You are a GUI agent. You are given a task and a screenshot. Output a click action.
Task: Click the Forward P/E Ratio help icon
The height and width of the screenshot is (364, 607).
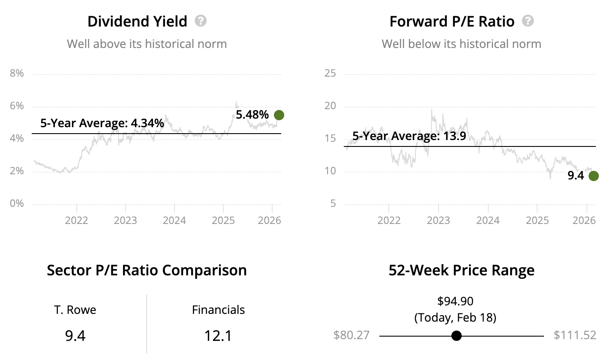click(x=528, y=21)
